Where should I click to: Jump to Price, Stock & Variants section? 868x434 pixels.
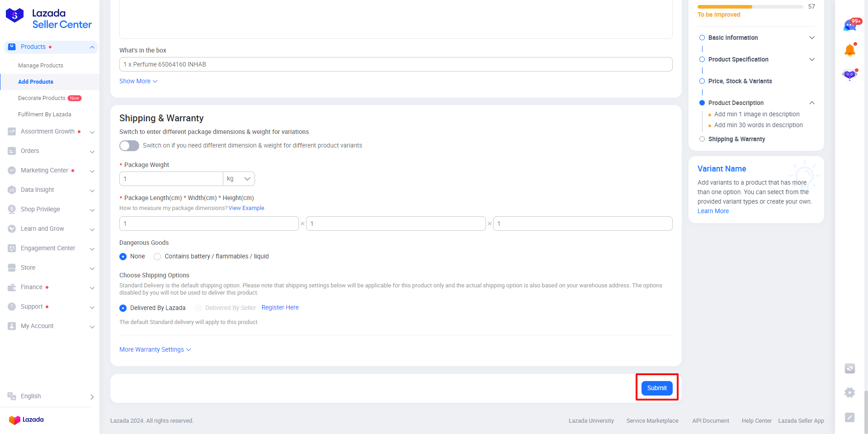point(740,81)
